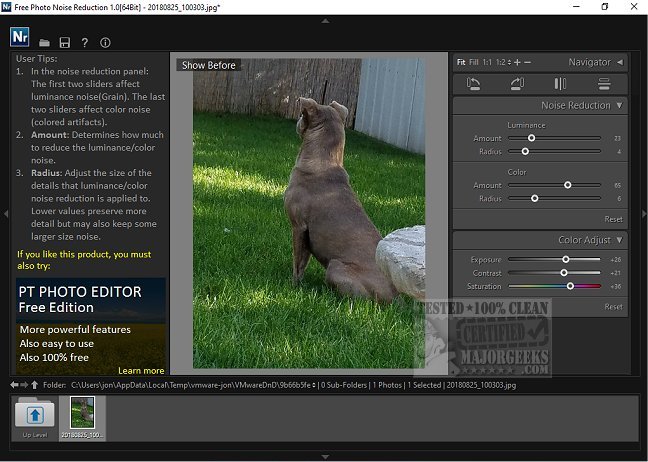Rotate the image counter-clockwise
The height and width of the screenshot is (462, 648).
(474, 84)
